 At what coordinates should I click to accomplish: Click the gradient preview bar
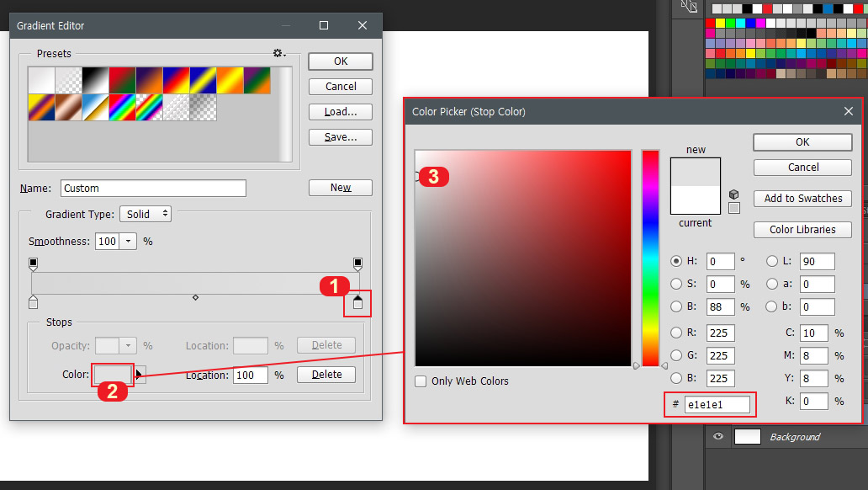(195, 283)
